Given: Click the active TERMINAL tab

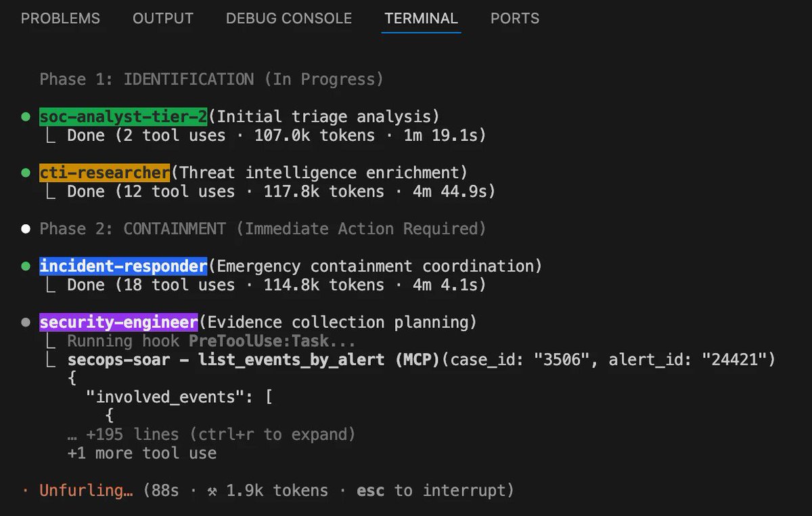Looking at the screenshot, I should (x=421, y=19).
